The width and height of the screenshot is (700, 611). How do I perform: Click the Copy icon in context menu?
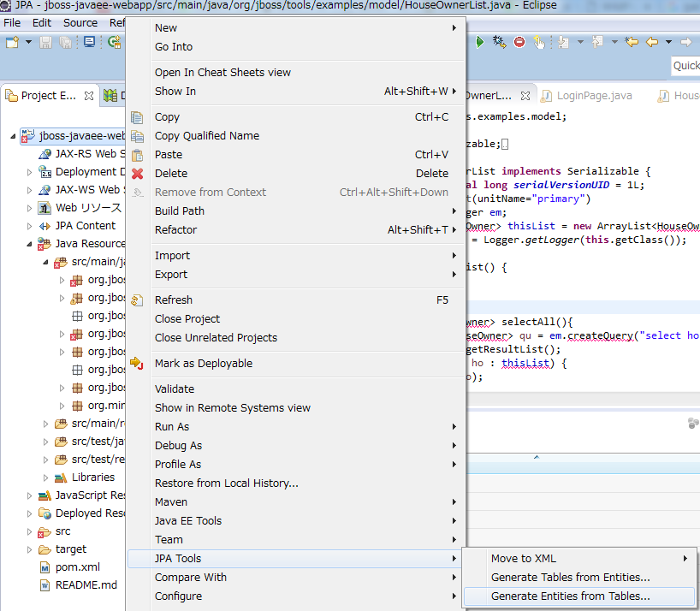pyautogui.click(x=137, y=117)
